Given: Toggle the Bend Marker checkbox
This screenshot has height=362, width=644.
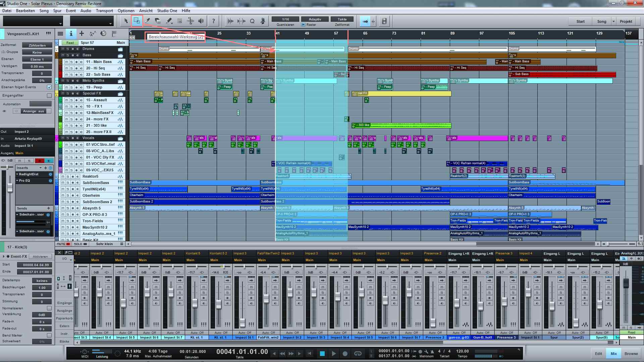Looking at the screenshot, I should tap(49, 335).
